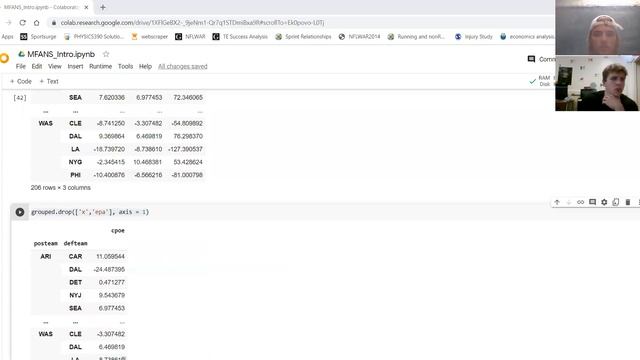This screenshot has width=640, height=360.
Task: Select value 9.543679 in NYJ row
Action: click(x=111, y=295)
